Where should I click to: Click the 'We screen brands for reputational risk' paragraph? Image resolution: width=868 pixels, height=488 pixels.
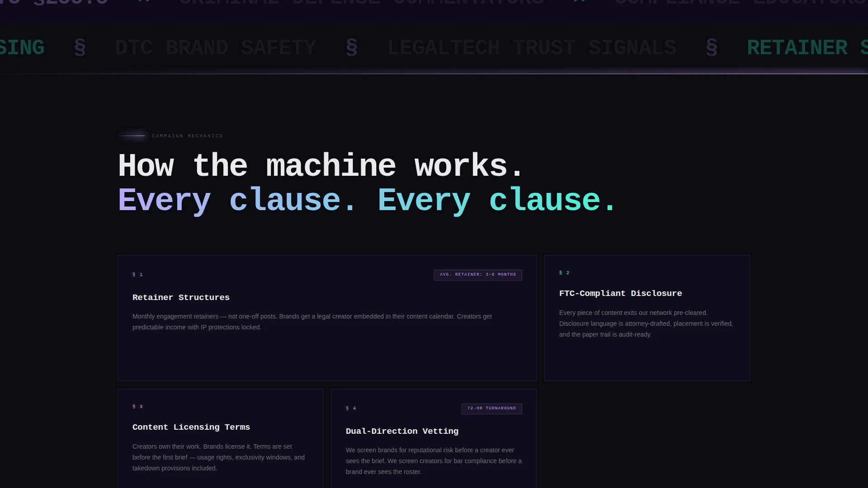[434, 461]
